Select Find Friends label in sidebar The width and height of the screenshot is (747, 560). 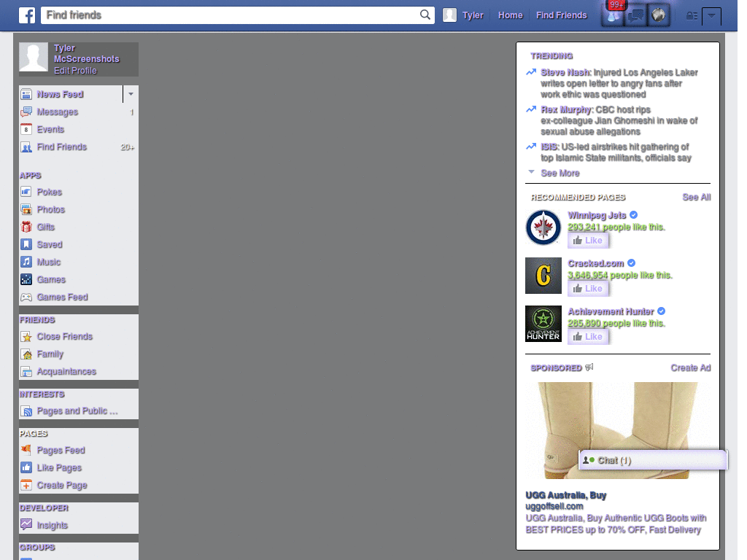pyautogui.click(x=62, y=147)
